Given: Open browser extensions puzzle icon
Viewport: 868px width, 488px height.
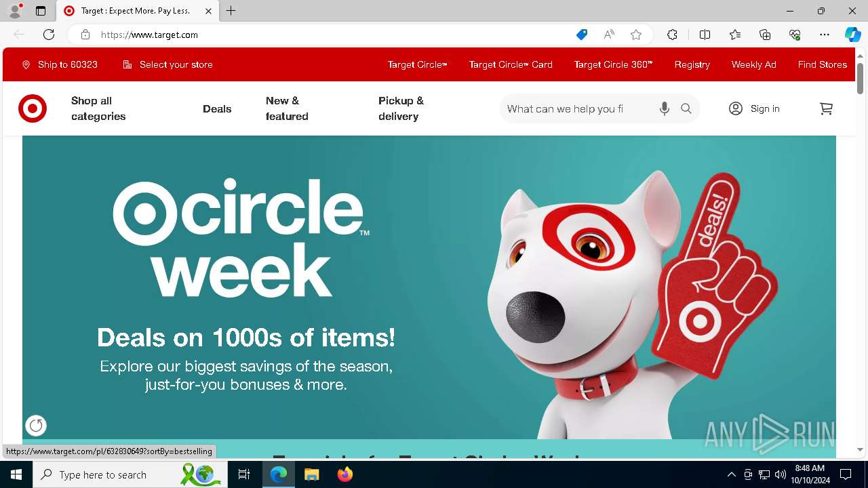Looking at the screenshot, I should pyautogui.click(x=672, y=35).
